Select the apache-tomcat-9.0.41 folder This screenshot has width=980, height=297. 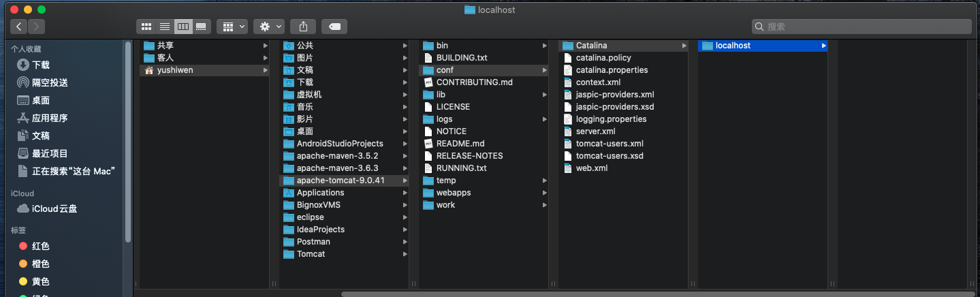point(344,181)
